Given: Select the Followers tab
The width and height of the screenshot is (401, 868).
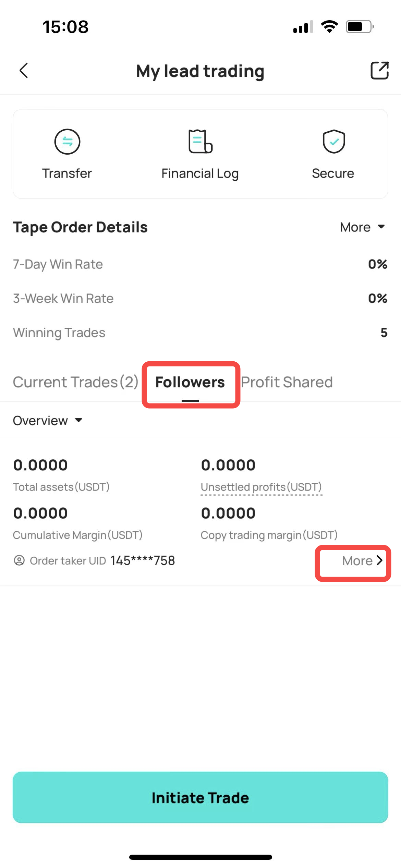Looking at the screenshot, I should pyautogui.click(x=190, y=382).
